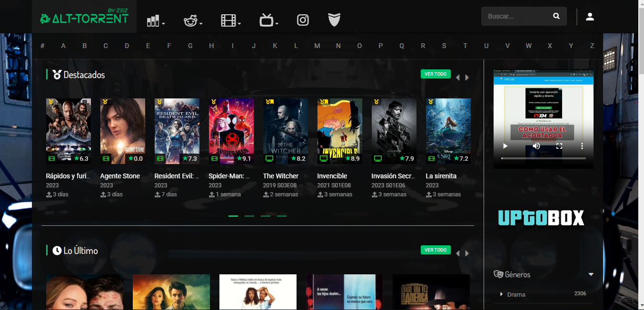
Task: Click VER TODO button in Lo Último
Action: point(436,250)
